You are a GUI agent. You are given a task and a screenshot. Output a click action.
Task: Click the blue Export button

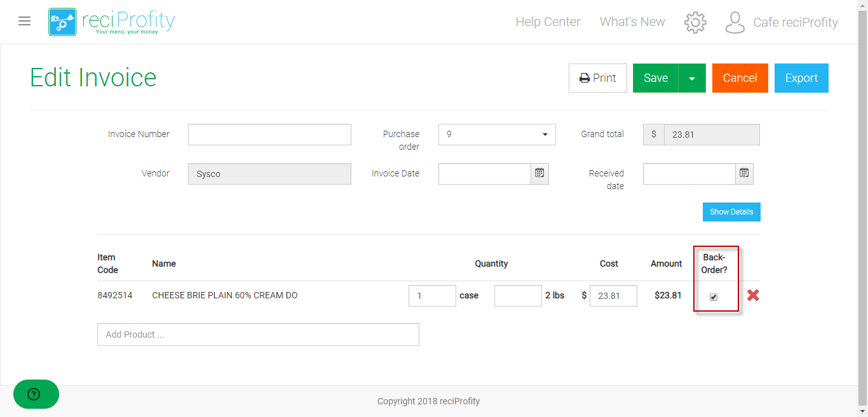(x=801, y=78)
